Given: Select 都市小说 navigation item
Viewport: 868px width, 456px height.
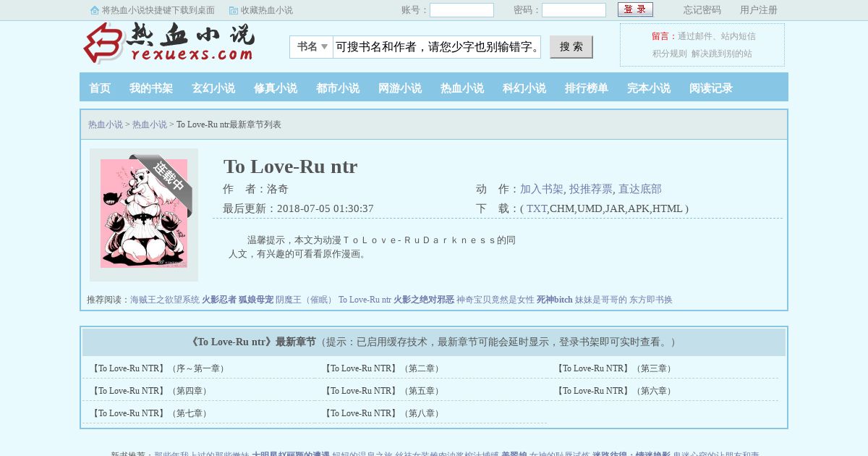Looking at the screenshot, I should click(x=338, y=88).
